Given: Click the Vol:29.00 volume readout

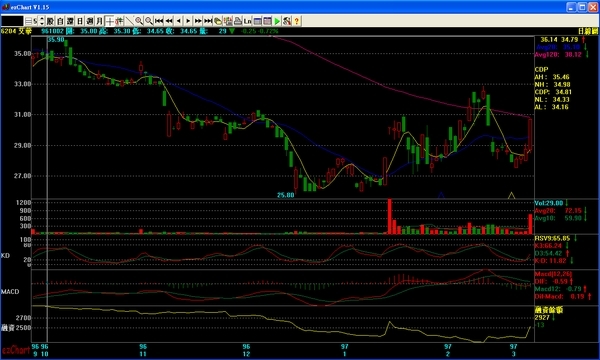Looking at the screenshot, I should (549, 203).
